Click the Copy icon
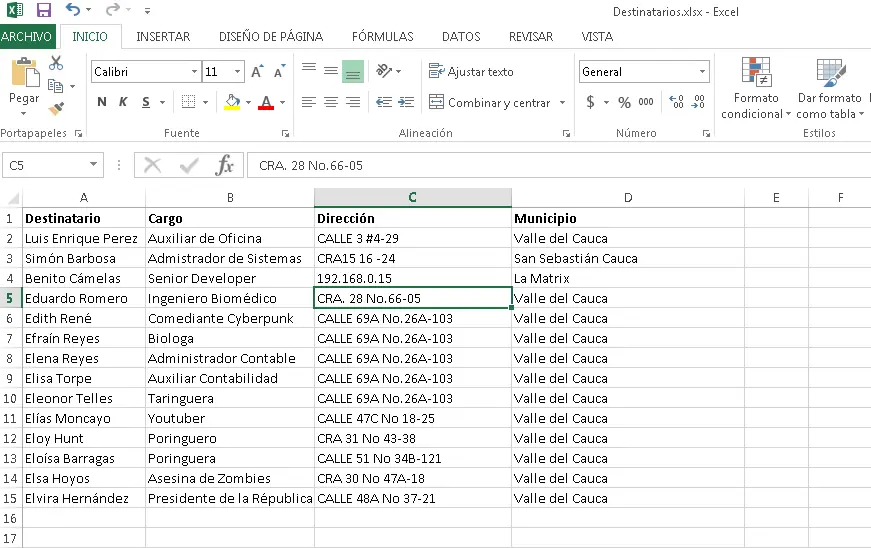The width and height of the screenshot is (871, 548). click(x=56, y=86)
